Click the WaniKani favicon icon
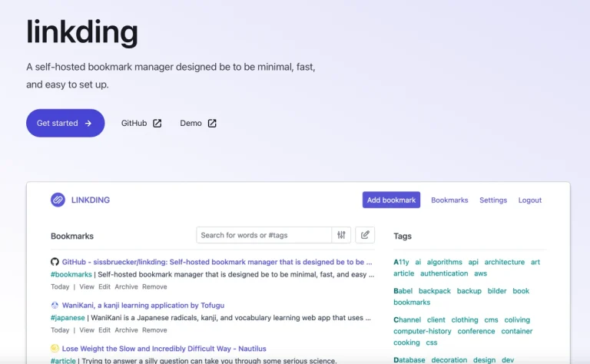This screenshot has height=364, width=590. pyautogui.click(x=55, y=305)
